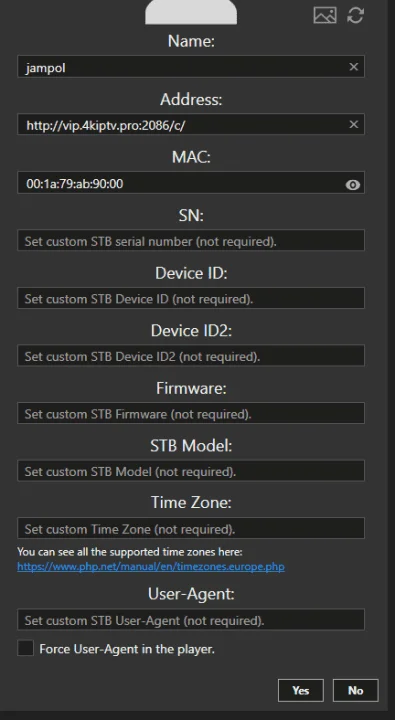The width and height of the screenshot is (395, 720).
Task: Focus the SN serial number field
Action: [x=191, y=240]
